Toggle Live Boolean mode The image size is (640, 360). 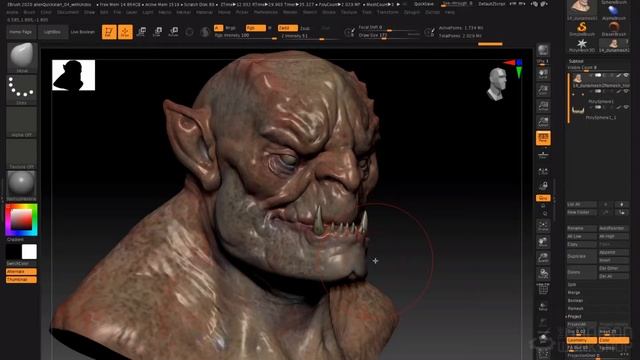pyautogui.click(x=83, y=32)
